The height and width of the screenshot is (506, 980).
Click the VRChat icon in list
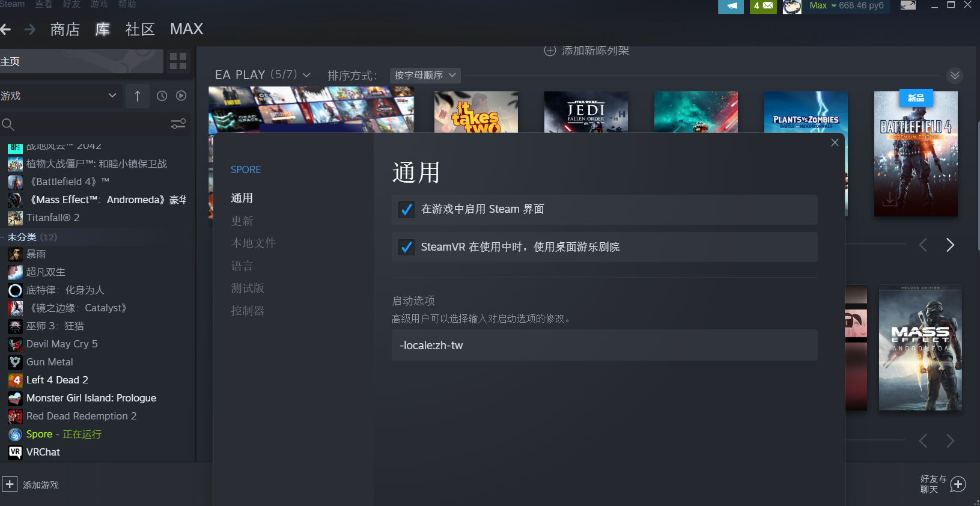[15, 453]
